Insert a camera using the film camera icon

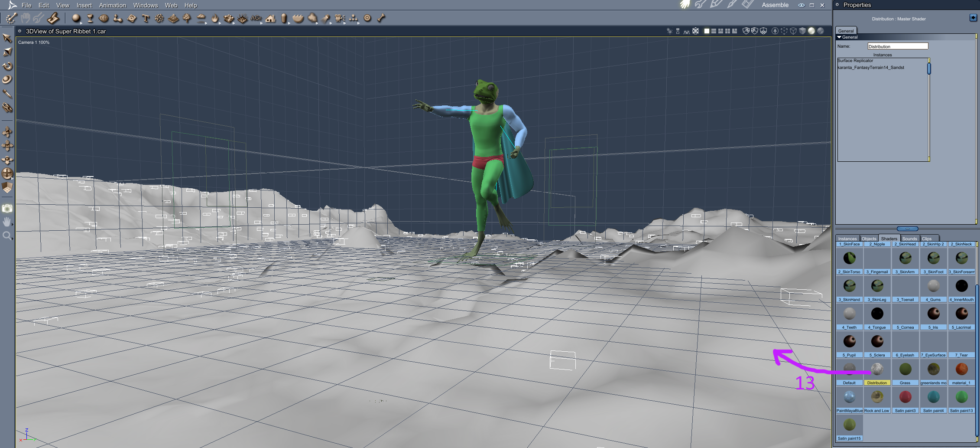tap(340, 18)
